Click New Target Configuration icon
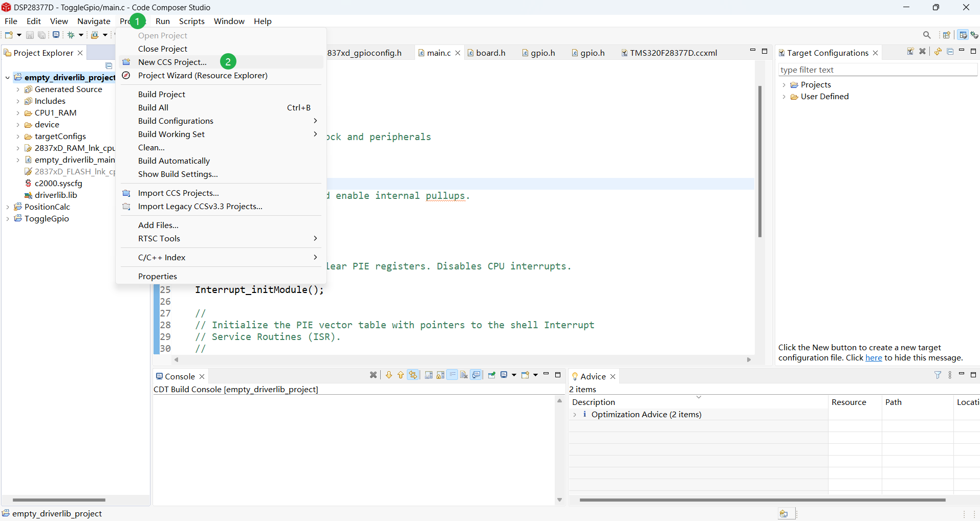The height and width of the screenshot is (521, 980). point(910,52)
